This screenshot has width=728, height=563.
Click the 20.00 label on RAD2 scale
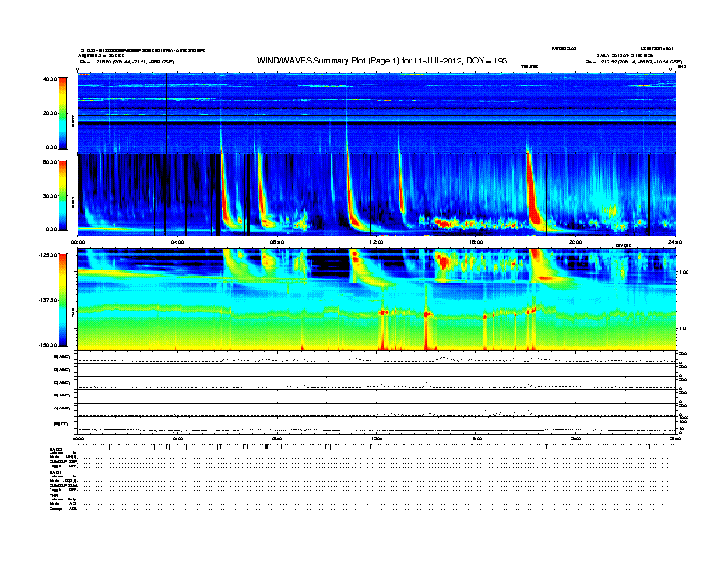tap(50, 113)
